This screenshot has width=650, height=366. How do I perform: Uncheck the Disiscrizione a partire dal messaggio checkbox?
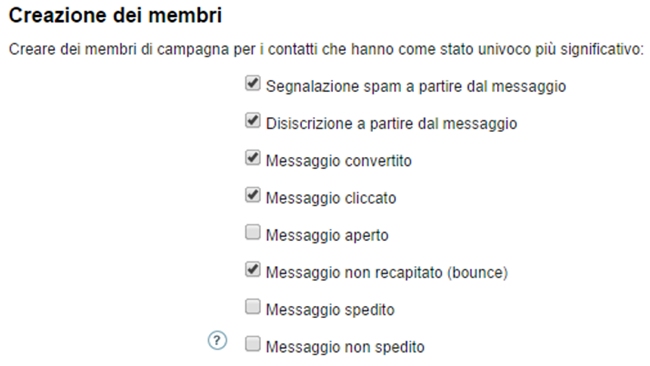[252, 121]
